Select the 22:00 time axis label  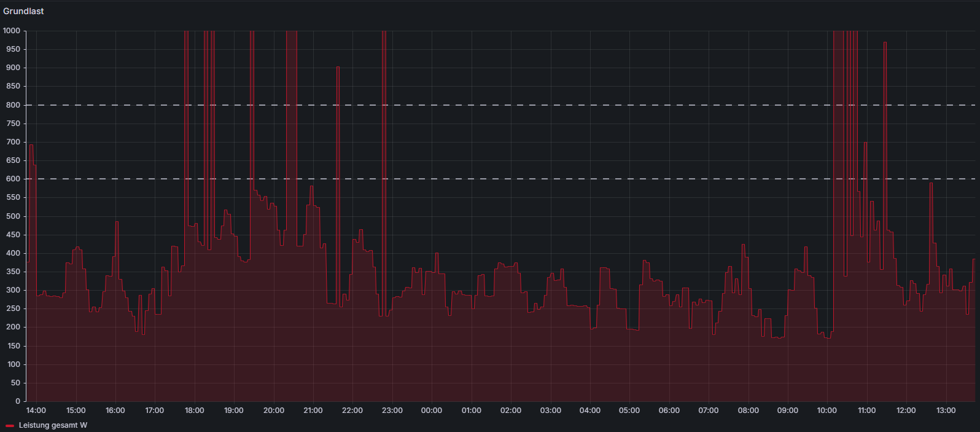[352, 410]
